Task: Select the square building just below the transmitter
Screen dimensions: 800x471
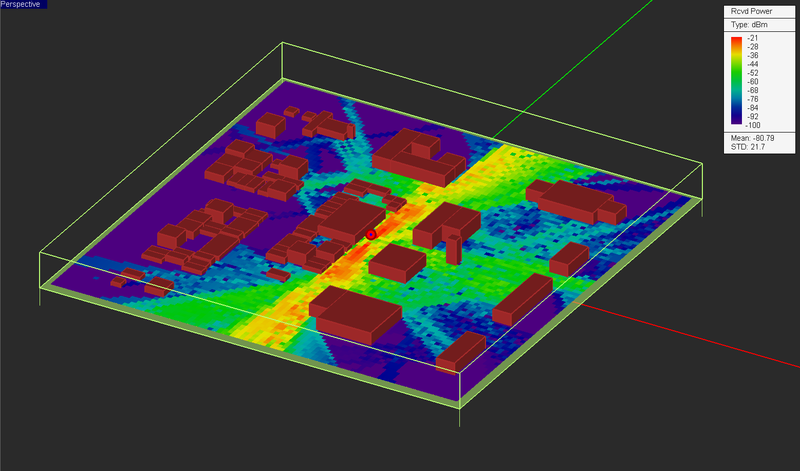Action: tap(397, 262)
